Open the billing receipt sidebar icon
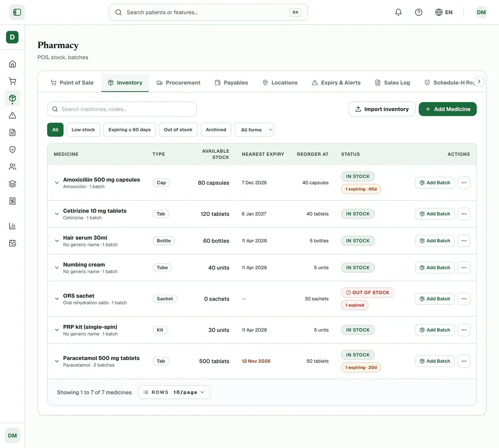This screenshot has width=499, height=448. 12,201
